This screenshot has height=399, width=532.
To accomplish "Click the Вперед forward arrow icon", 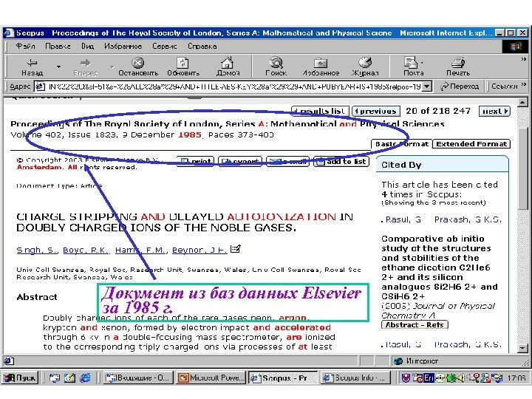I will pyautogui.click(x=86, y=66).
